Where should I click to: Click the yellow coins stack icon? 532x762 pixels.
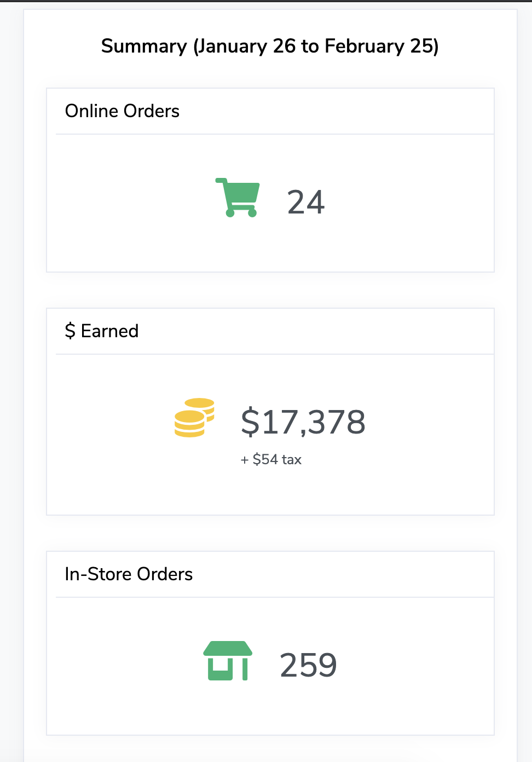coord(194,418)
